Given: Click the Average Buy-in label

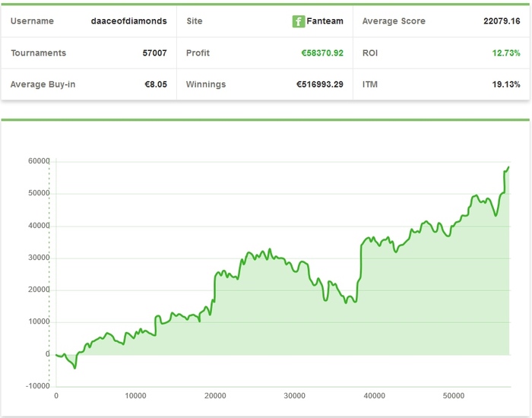Looking at the screenshot, I should [43, 84].
